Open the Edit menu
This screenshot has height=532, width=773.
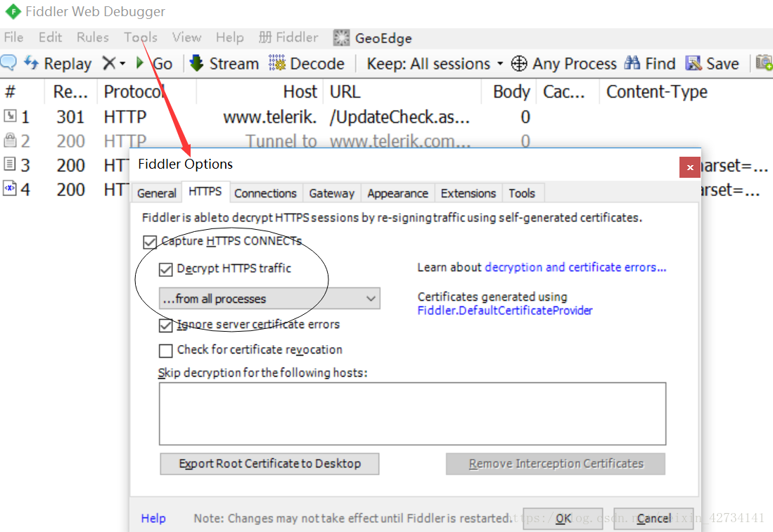click(x=50, y=37)
